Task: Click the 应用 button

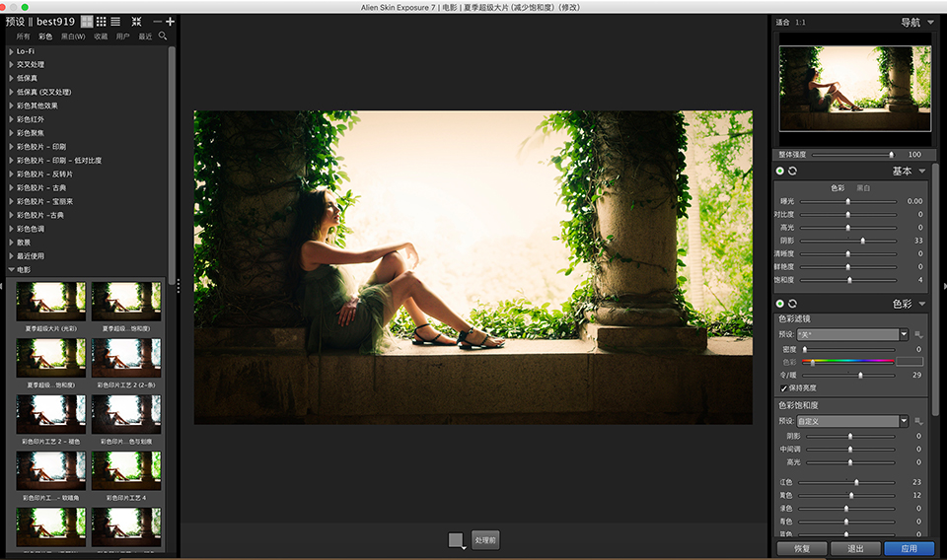Action: (909, 548)
